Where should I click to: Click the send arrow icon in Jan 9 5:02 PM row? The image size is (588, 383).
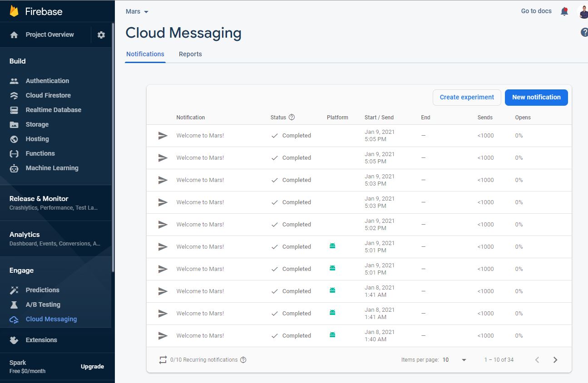tap(163, 225)
